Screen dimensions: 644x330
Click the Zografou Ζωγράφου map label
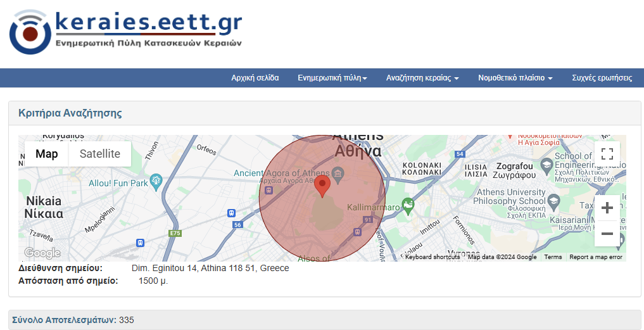tap(514, 170)
